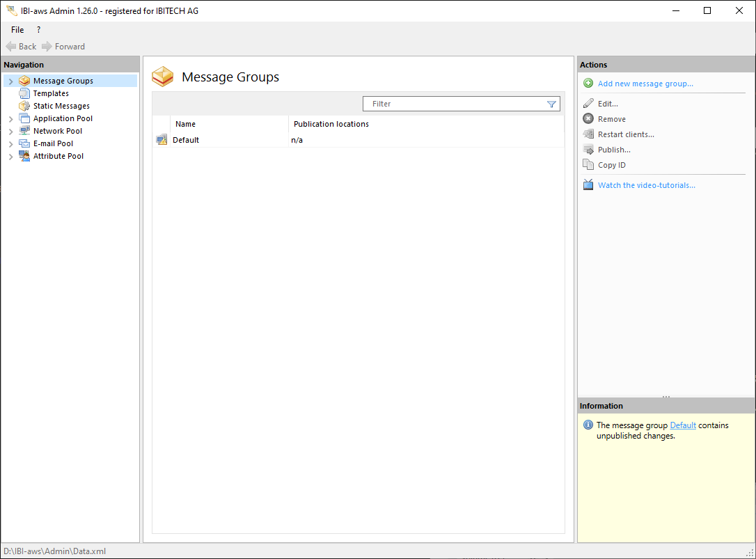Open the Default link in the Information panel
The width and height of the screenshot is (756, 559).
[x=682, y=425]
